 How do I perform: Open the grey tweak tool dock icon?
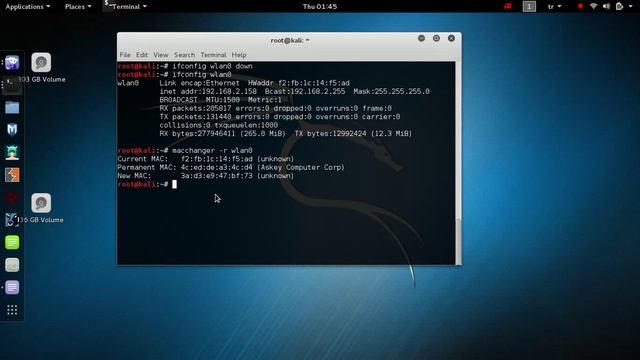12,265
